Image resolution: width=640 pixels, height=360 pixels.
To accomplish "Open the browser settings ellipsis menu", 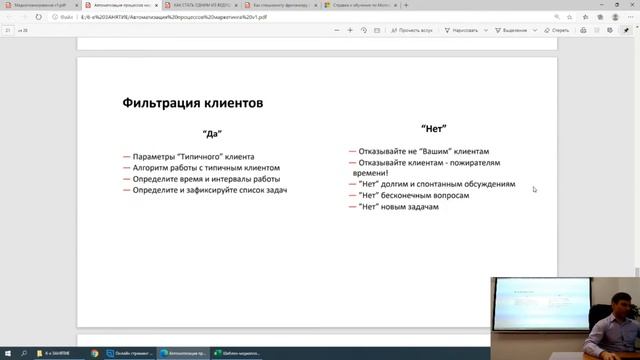I will point(631,17).
